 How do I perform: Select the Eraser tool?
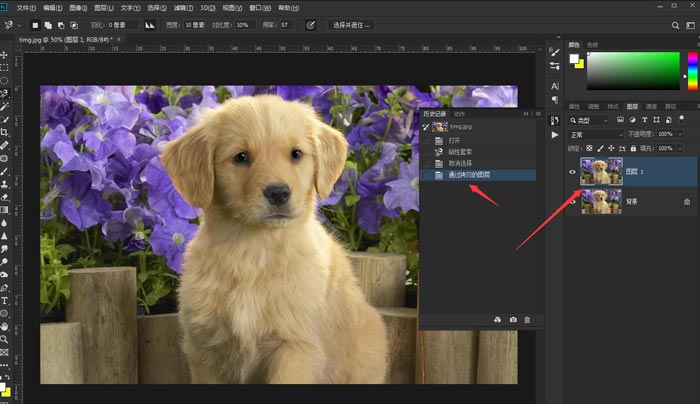pyautogui.click(x=4, y=197)
